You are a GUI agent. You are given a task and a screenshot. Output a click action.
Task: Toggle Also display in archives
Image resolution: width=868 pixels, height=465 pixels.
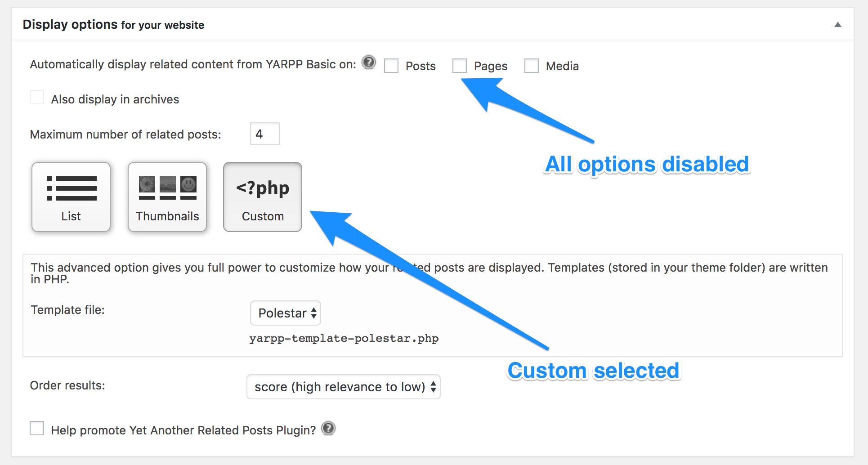(x=37, y=98)
